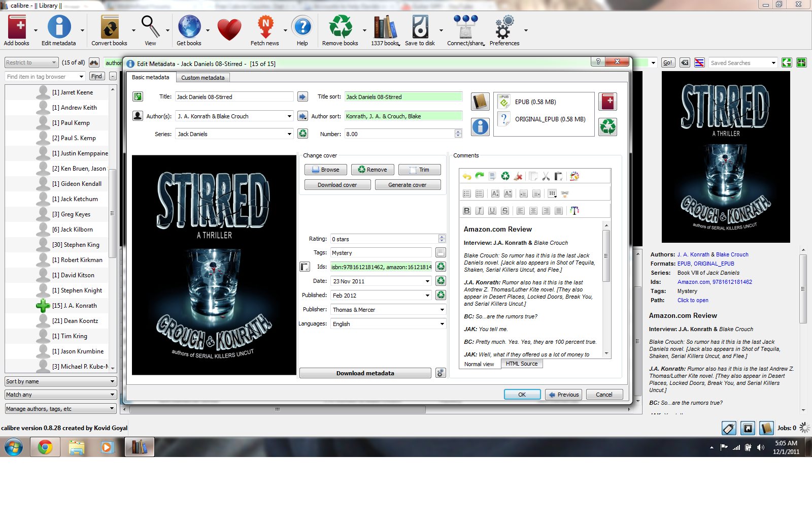Switch Comments to HTML Source tab

522,364
